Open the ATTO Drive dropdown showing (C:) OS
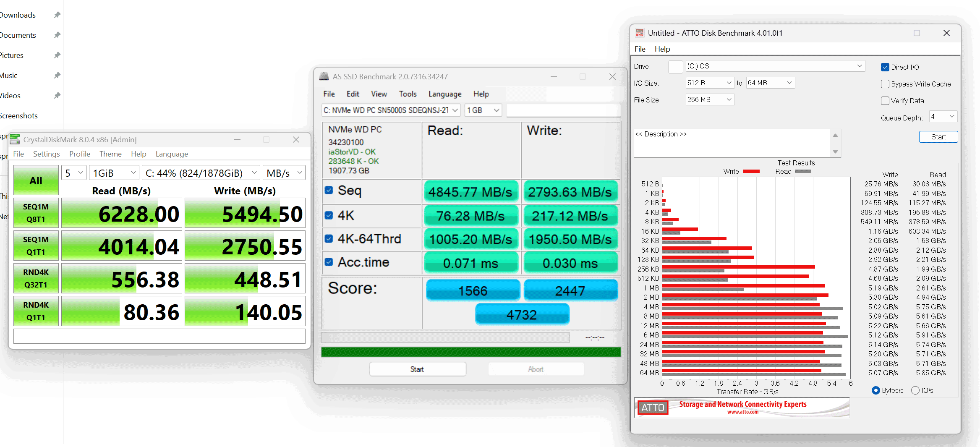This screenshot has height=447, width=980. point(775,66)
